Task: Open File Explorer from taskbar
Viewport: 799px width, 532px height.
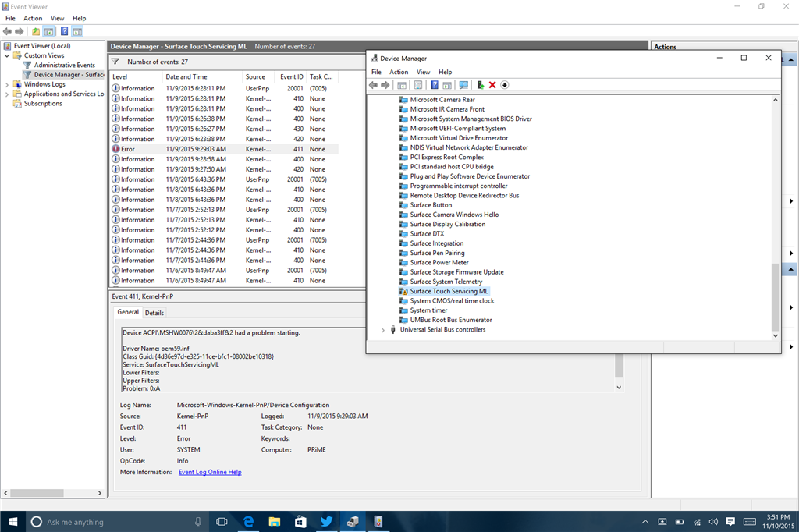Action: pyautogui.click(x=275, y=522)
